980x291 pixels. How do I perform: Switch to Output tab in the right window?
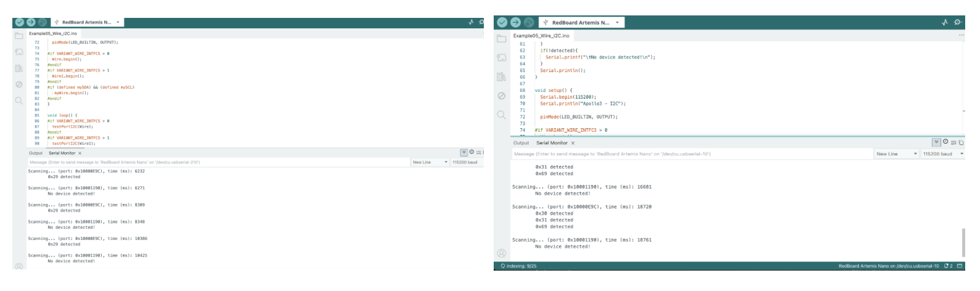521,143
